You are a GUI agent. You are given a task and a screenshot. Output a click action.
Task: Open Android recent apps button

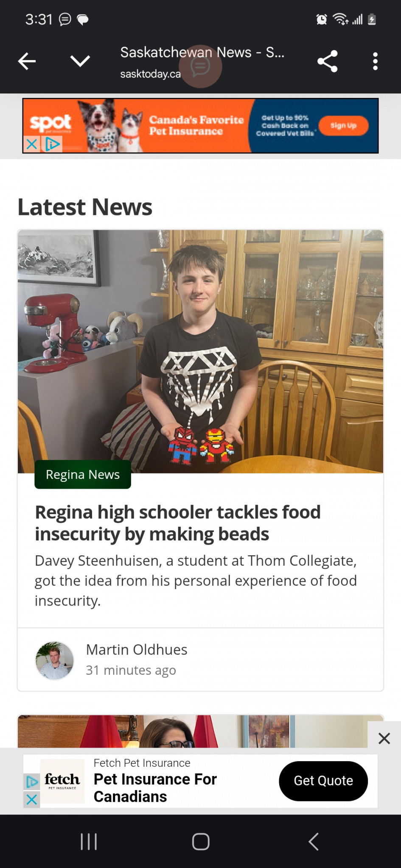89,842
